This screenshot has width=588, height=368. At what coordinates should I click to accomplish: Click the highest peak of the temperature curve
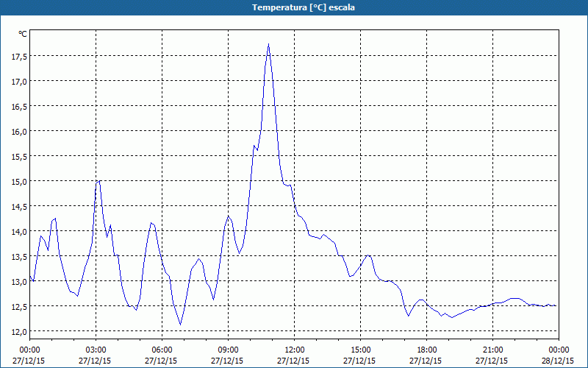269,44
